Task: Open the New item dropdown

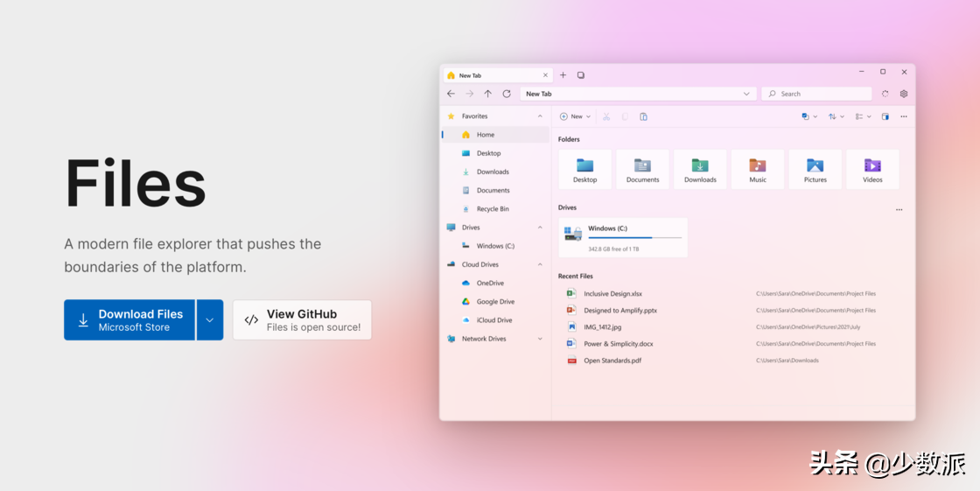Action: (575, 116)
